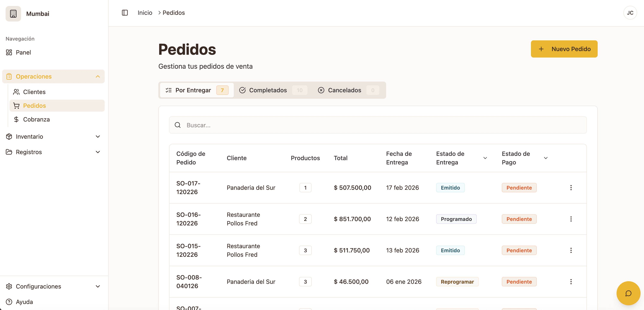This screenshot has width=644, height=310.
Task: Open the Inicio breadcrumb link
Action: [145, 12]
